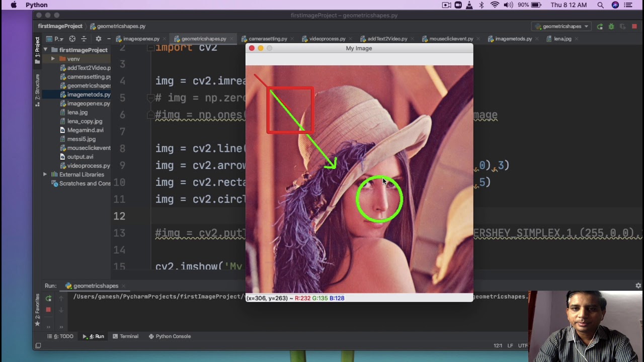Select addText2Video.py in the project tree

pyautogui.click(x=85, y=68)
